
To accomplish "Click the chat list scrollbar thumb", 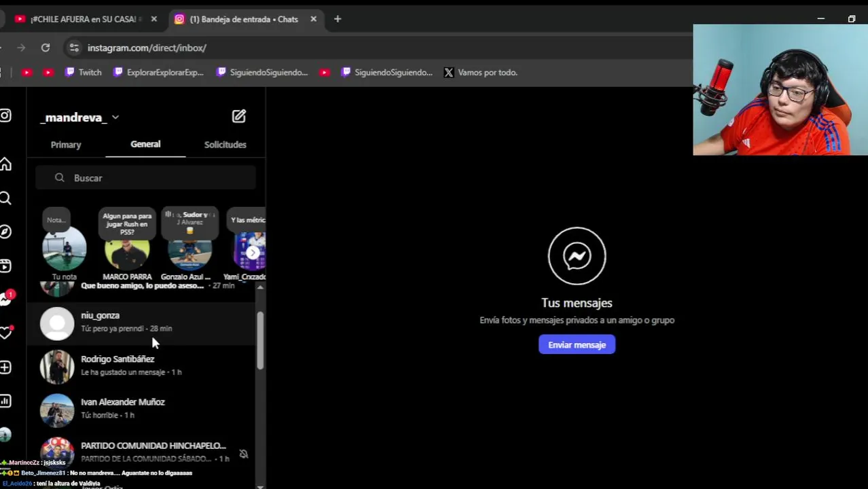I will pos(259,342).
